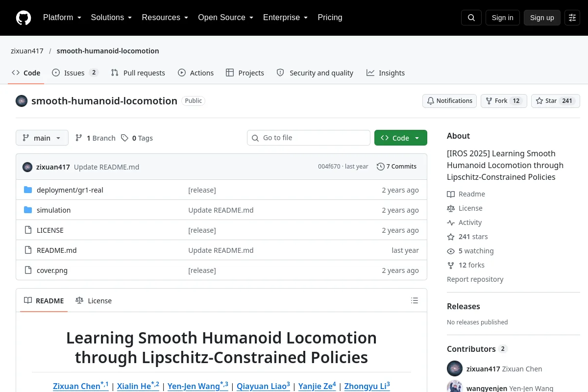Open the README.md file name
Screen dimensions: 588x392
pyautogui.click(x=57, y=250)
